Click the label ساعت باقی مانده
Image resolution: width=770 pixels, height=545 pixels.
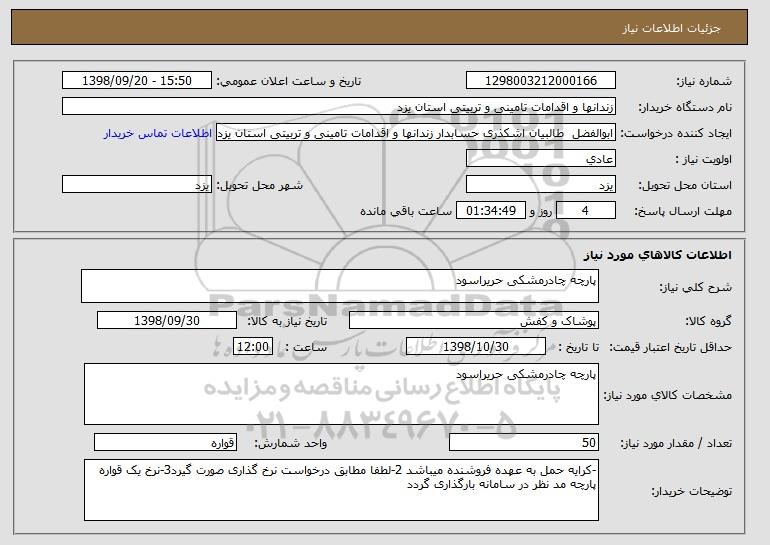[406, 211]
